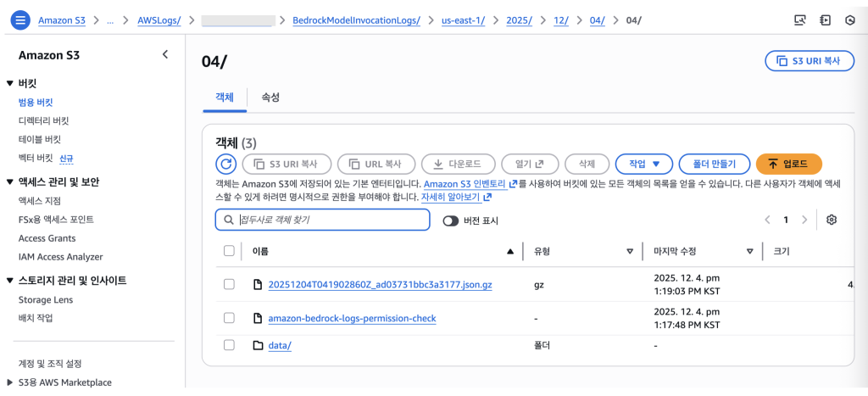Go to AWSLogs/ in the breadcrumb
Screen dimensions: 868x396
[x=159, y=20]
